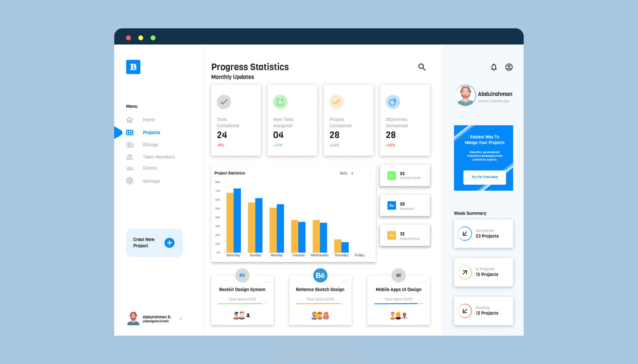The image size is (638, 364).
Task: Open Bestkit Design System card options
Action: click(266, 282)
